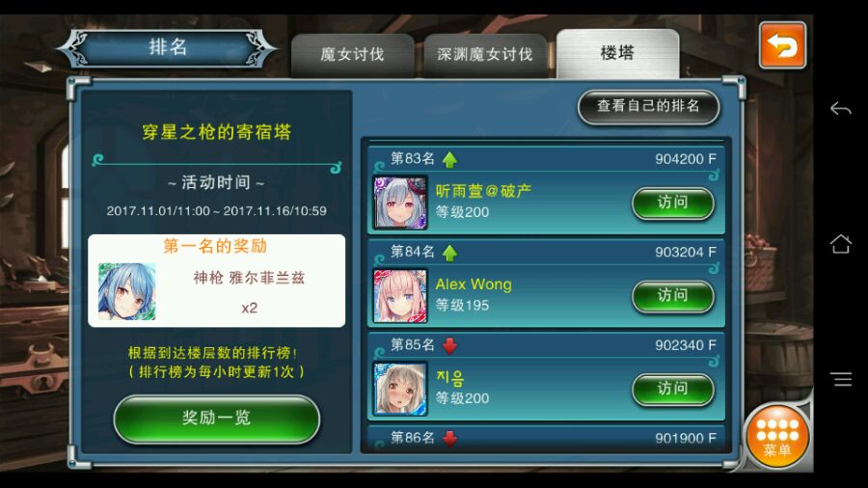The height and width of the screenshot is (488, 868).
Task: Select the 楼塔 tab
Action: [x=617, y=53]
